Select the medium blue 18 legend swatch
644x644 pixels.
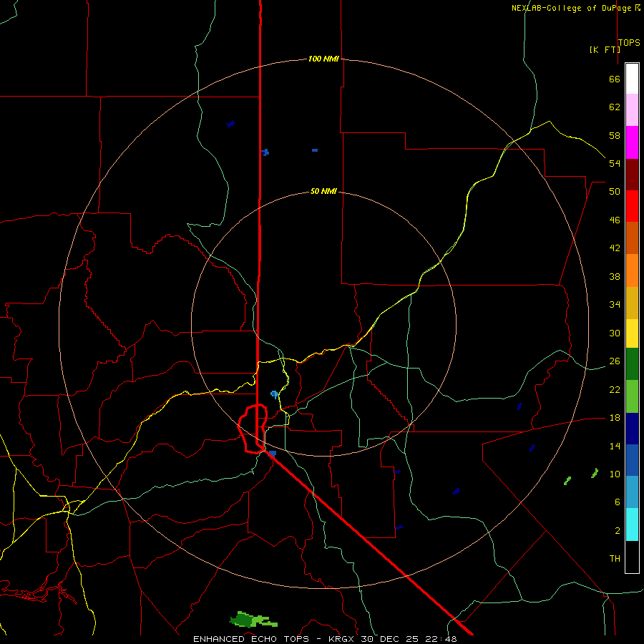632,460
